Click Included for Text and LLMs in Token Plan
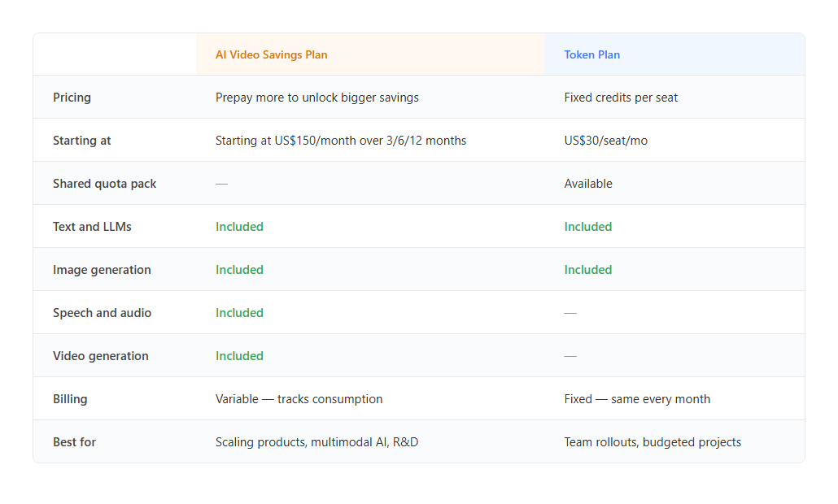 [x=588, y=227]
